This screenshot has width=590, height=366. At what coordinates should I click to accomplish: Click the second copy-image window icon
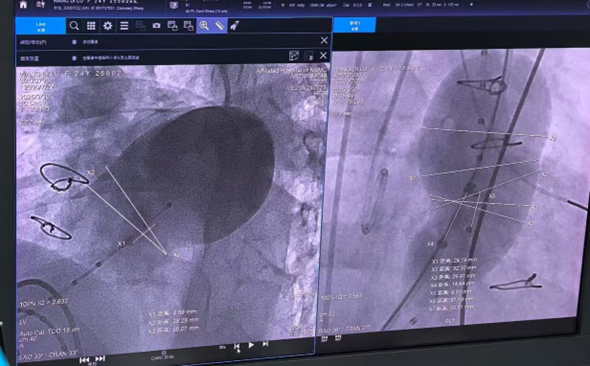(x=188, y=26)
